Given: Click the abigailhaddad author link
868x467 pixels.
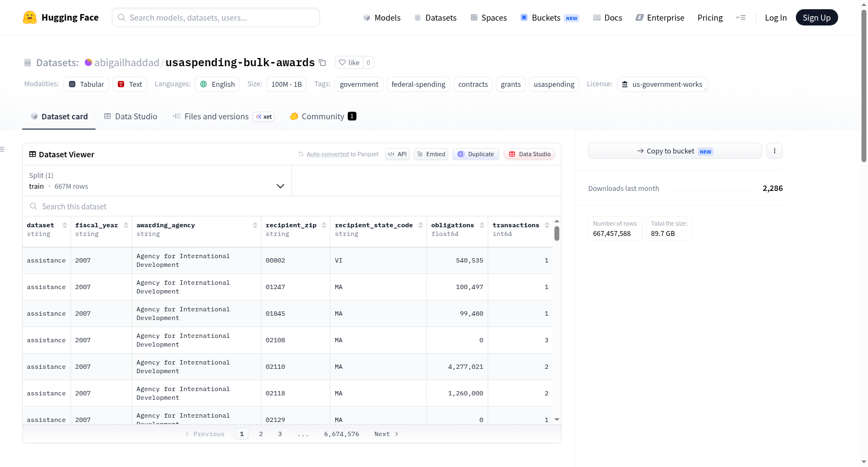Looking at the screenshot, I should [127, 62].
